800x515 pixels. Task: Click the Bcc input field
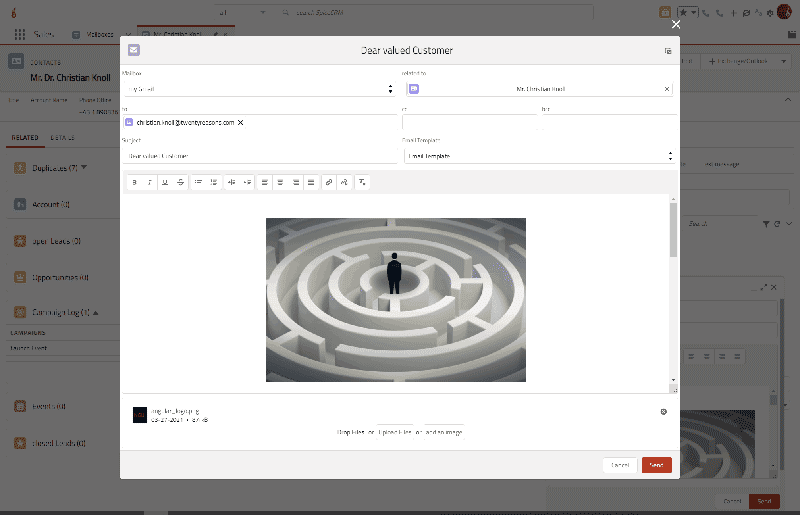click(610, 122)
